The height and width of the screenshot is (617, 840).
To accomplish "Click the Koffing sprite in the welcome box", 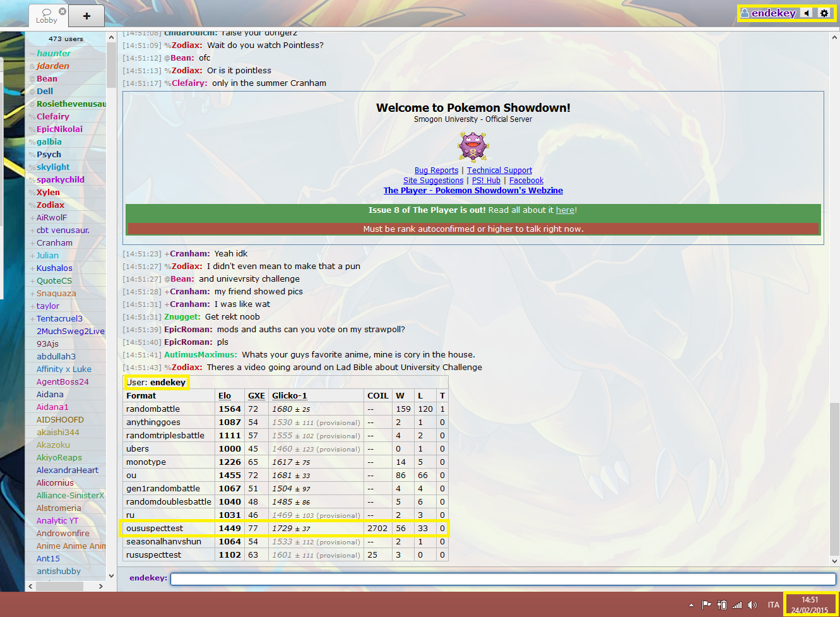I will (x=473, y=147).
